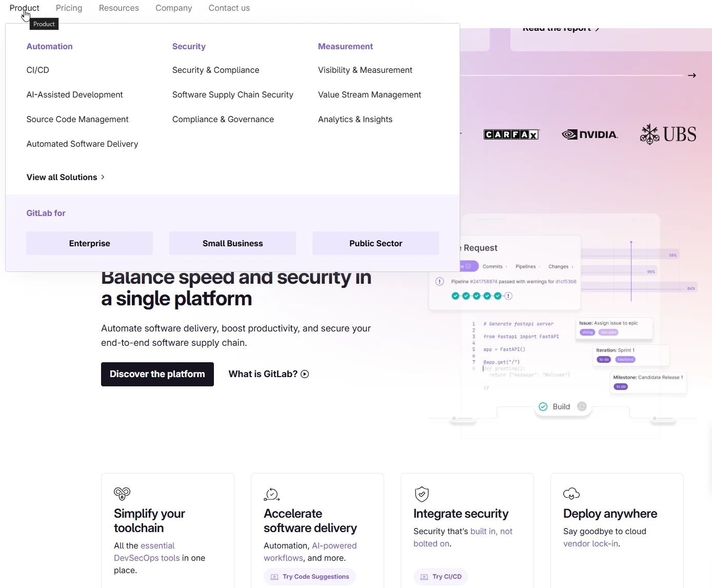This screenshot has width=712, height=588.
Task: Click Accelerate software delivery heading
Action: 310,521
